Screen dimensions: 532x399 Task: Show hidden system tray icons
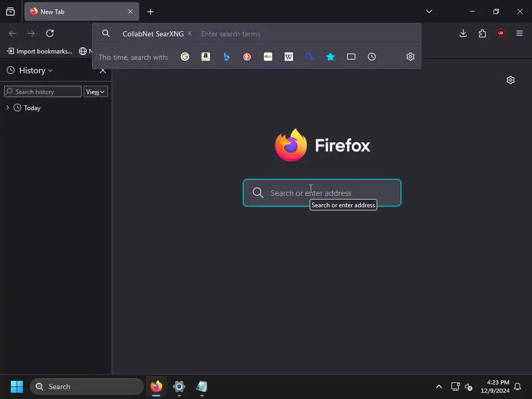tap(438, 387)
